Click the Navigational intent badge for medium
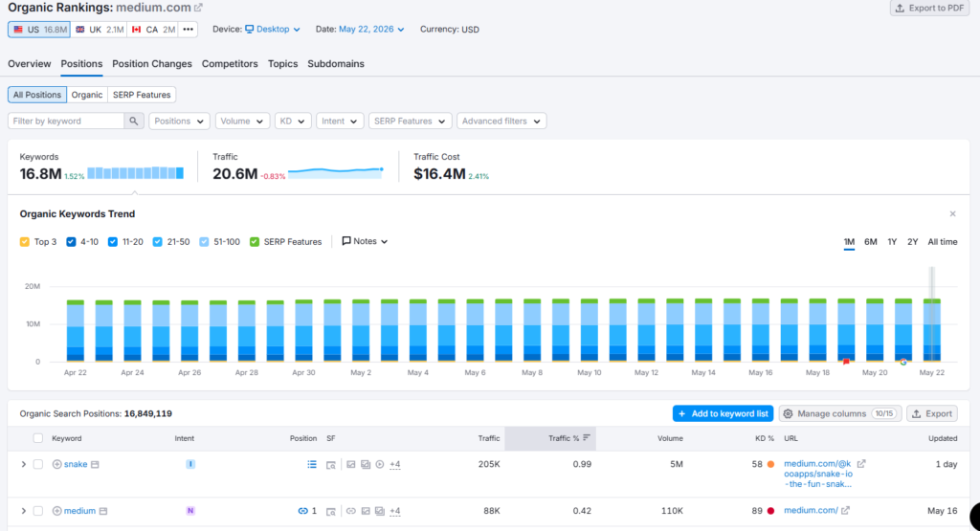Screen dimensions: 980x531 pos(190,511)
